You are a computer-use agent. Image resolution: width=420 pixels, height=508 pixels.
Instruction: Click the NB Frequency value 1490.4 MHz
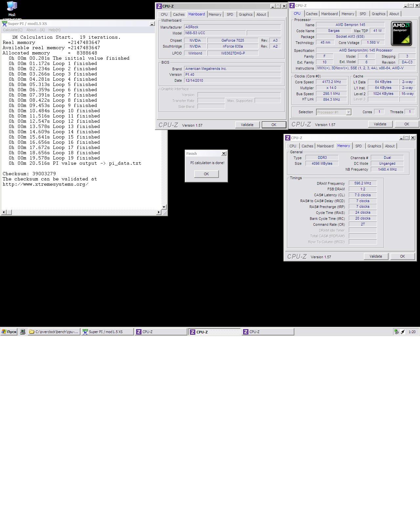point(387,169)
